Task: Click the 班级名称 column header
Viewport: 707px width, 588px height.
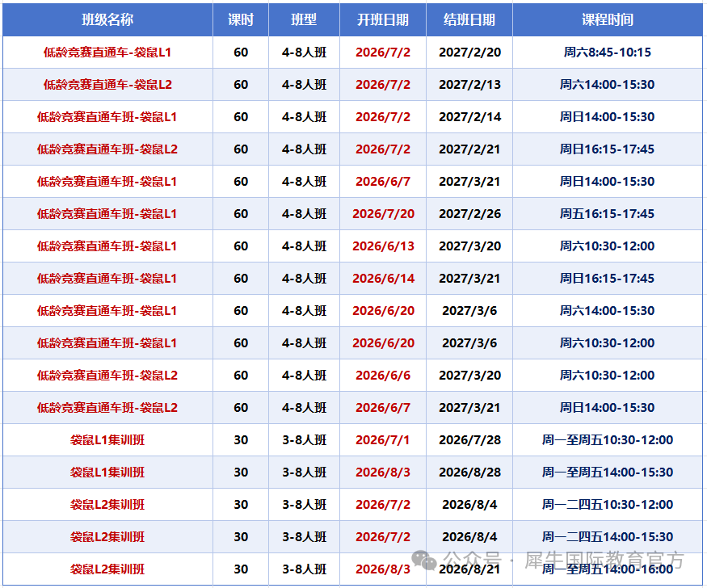Action: 107,20
